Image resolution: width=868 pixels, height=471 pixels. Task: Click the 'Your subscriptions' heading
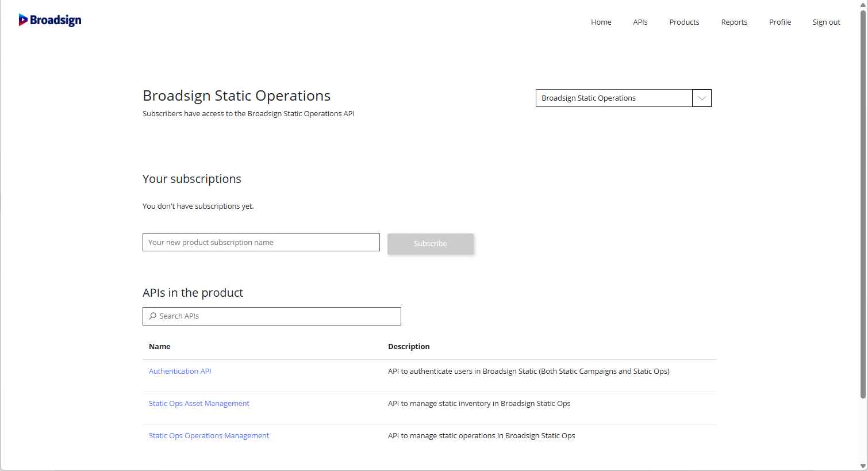(x=192, y=179)
